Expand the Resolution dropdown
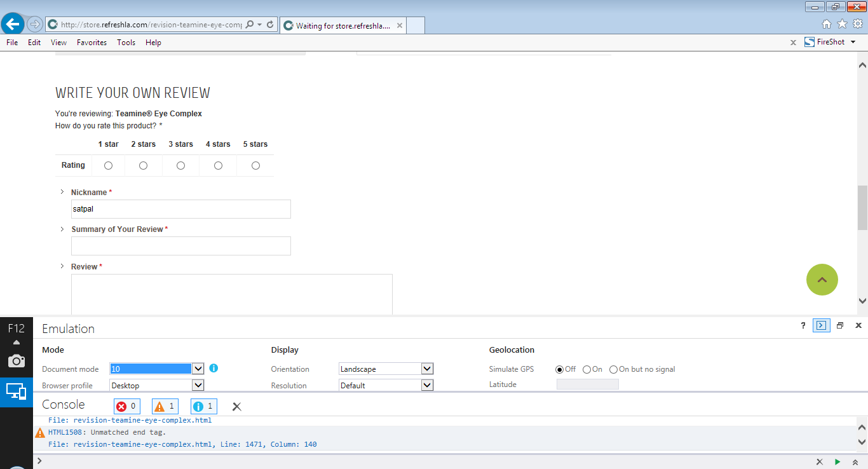868x469 pixels. click(x=427, y=385)
